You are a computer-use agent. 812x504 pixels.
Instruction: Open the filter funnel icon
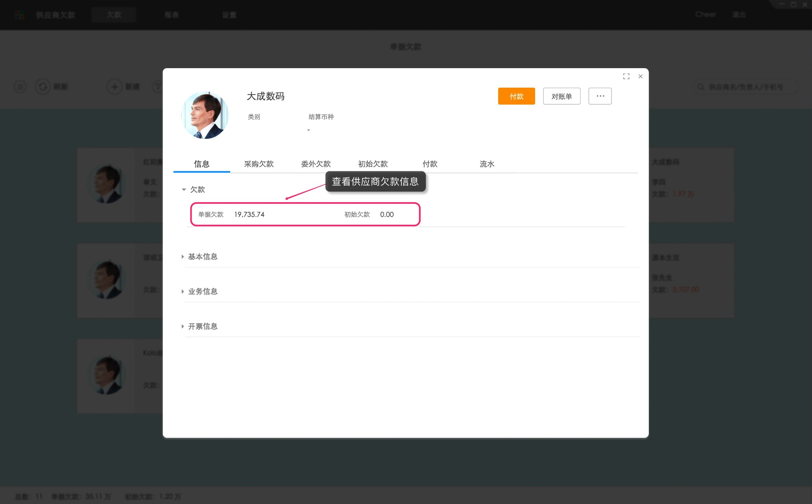pos(158,86)
